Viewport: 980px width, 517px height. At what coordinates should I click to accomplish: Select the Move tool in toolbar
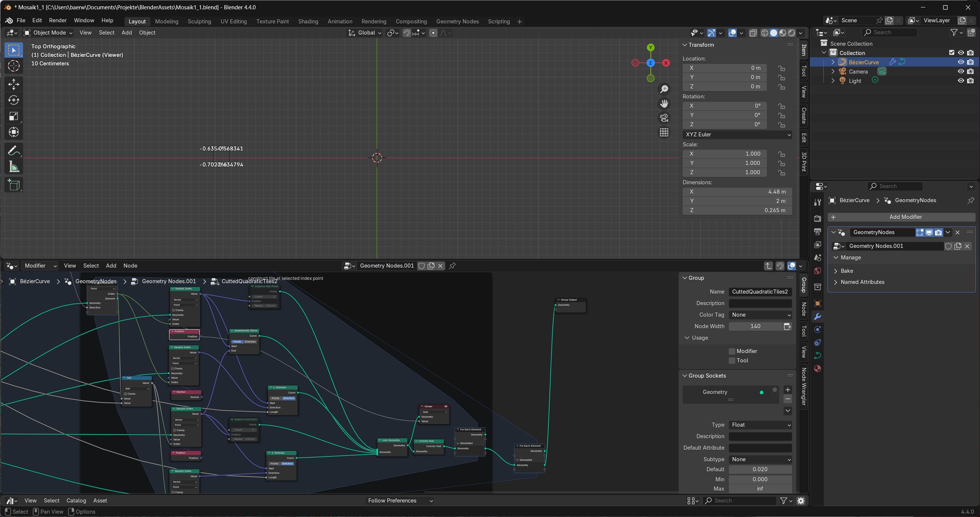pyautogui.click(x=14, y=84)
